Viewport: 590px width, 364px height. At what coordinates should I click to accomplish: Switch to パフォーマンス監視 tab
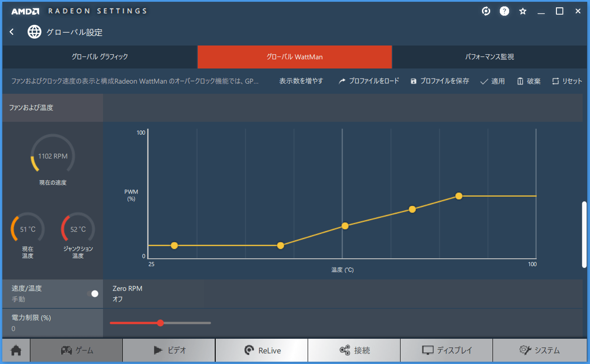tap(490, 57)
